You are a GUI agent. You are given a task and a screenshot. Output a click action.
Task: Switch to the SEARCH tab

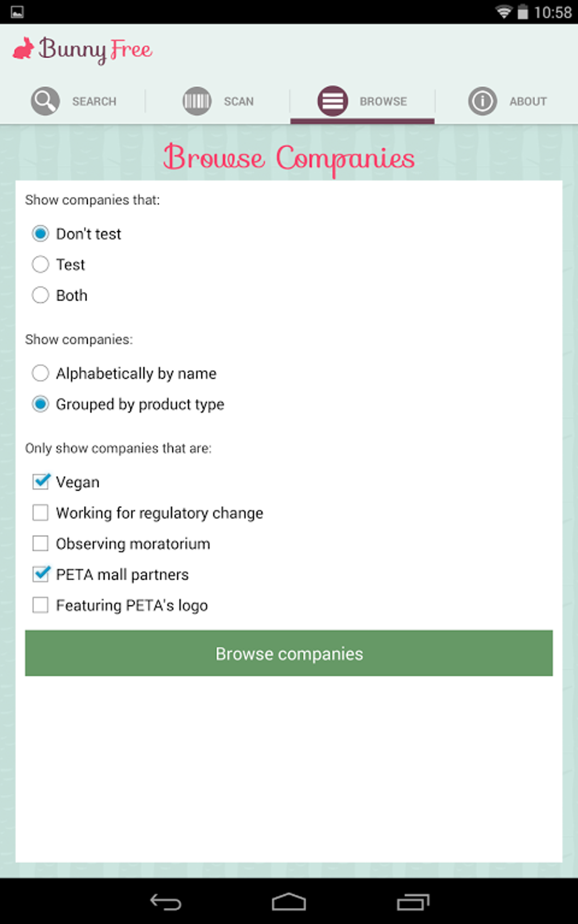pos(93,102)
